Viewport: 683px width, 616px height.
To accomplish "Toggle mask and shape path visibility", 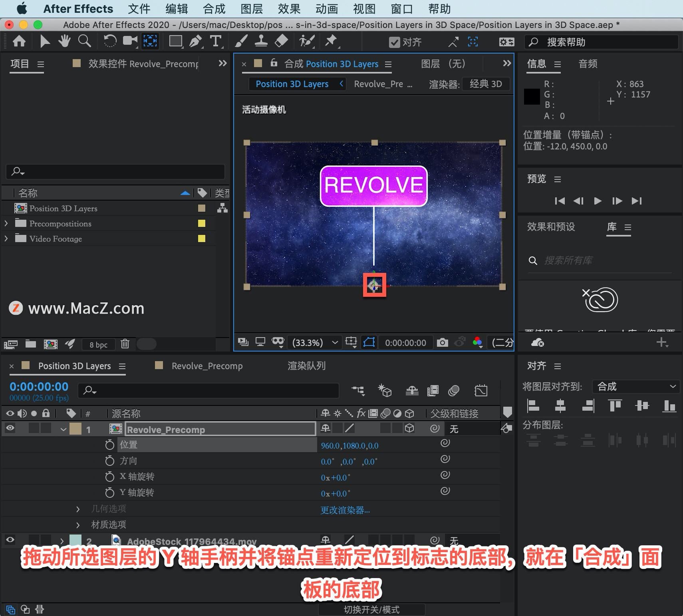I will (369, 342).
